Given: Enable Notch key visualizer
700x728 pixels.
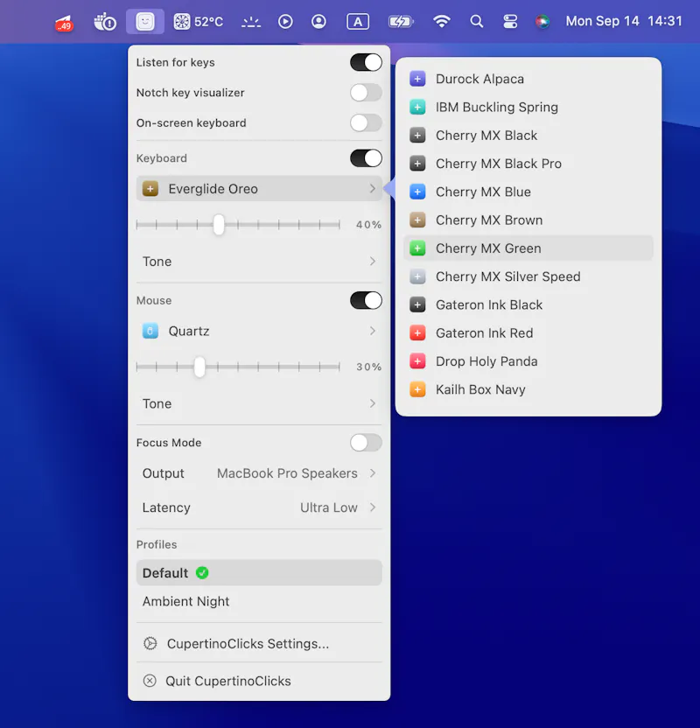Looking at the screenshot, I should (366, 93).
